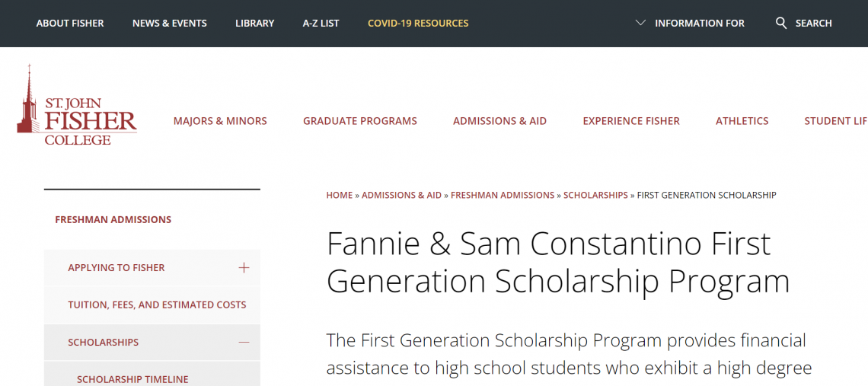Click the Scholarships breadcrumb link
868x386 pixels.
tap(595, 196)
